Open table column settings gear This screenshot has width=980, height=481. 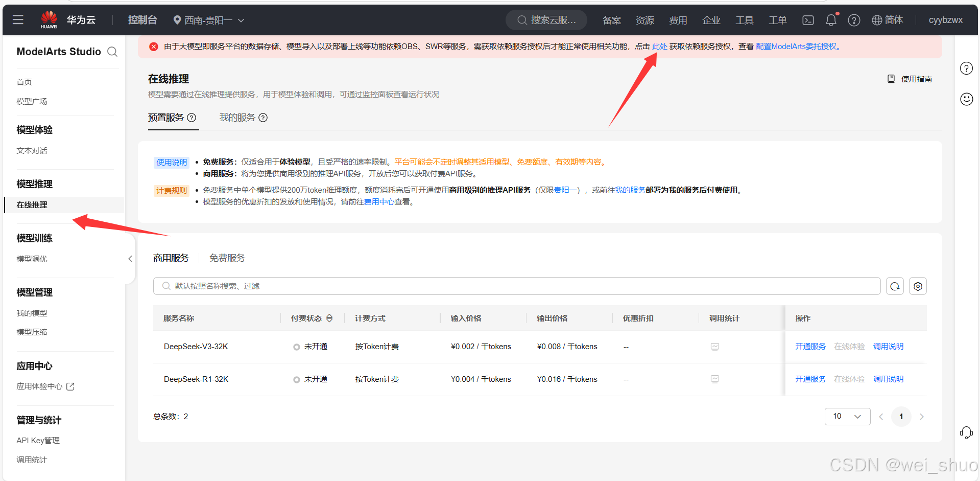918,286
